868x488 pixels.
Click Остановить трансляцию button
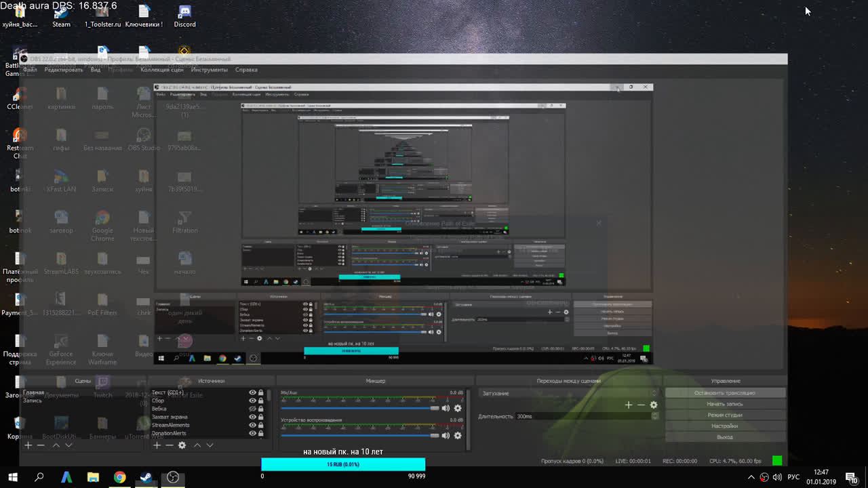(724, 393)
